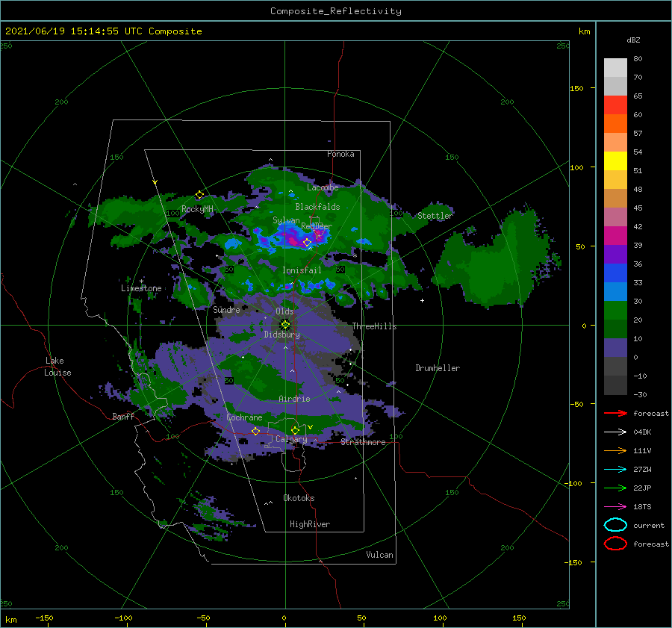The height and width of the screenshot is (628, 672).
Task: Click the Airdrie city label
Action: click(294, 399)
